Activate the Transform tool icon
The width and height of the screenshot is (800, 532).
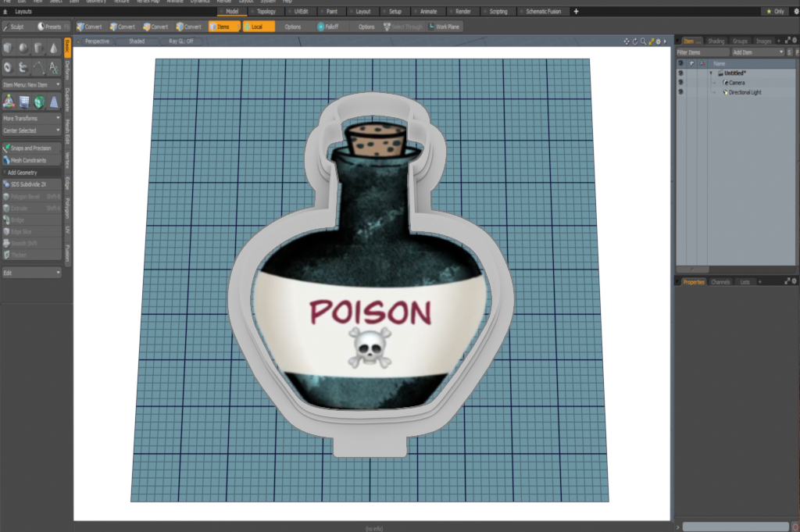click(x=9, y=102)
